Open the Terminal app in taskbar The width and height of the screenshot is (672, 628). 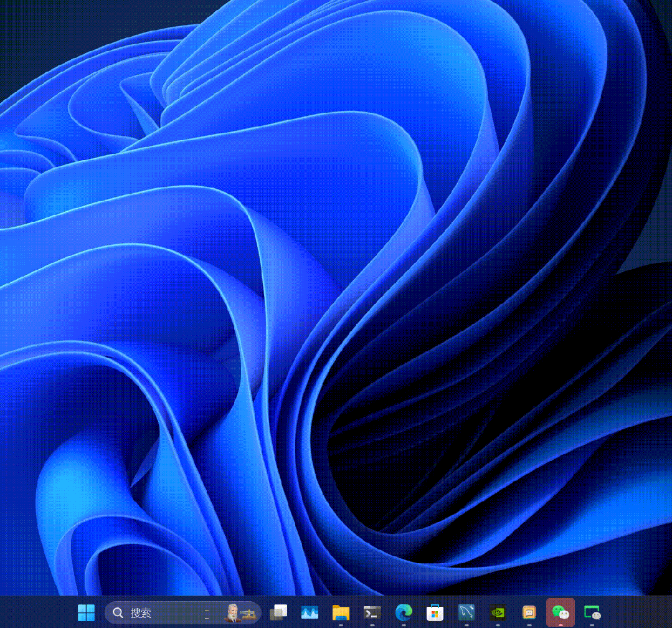(x=372, y=612)
